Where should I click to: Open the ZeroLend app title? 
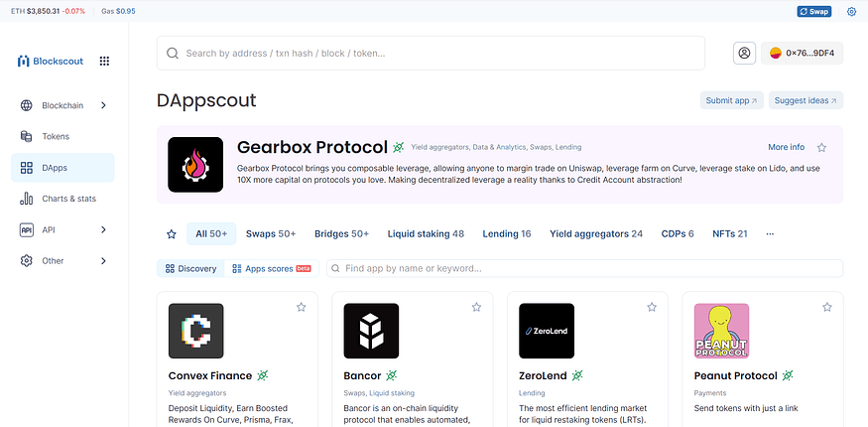click(543, 375)
